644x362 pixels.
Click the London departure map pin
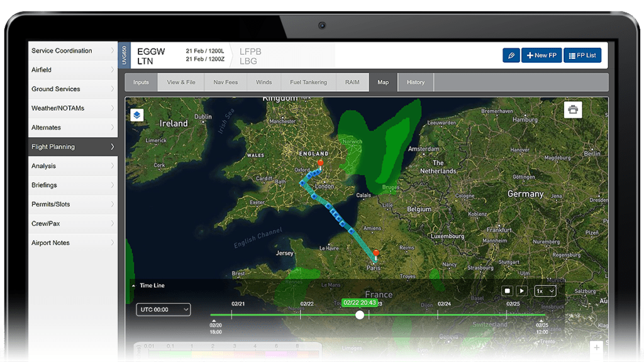coord(320,165)
